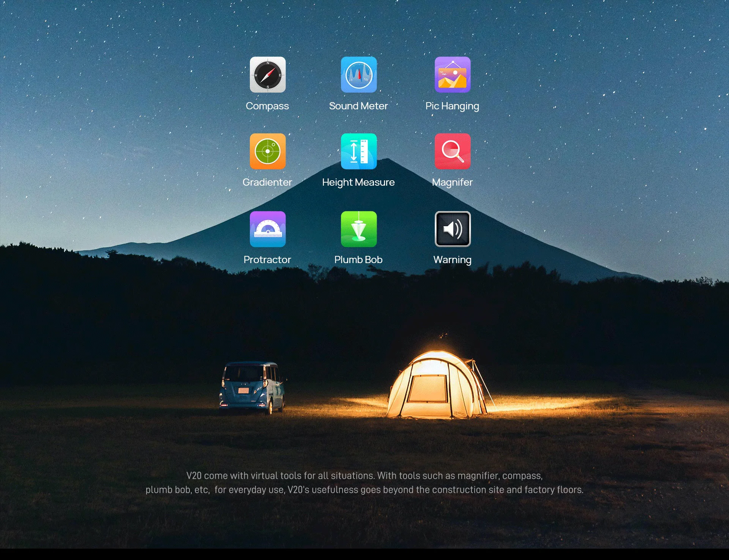This screenshot has height=560, width=729.
Task: Select the Gradienter text label
Action: pos(267,182)
